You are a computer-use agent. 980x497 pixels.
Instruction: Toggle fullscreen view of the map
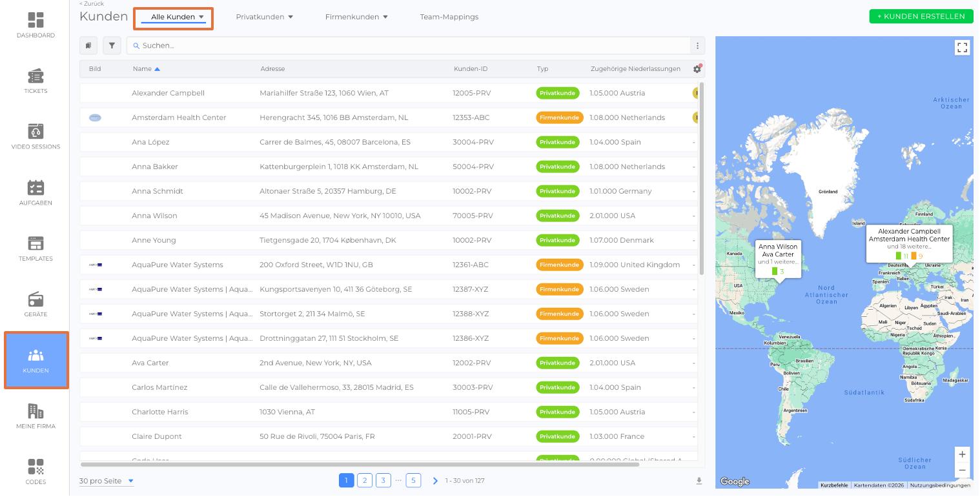pos(962,47)
